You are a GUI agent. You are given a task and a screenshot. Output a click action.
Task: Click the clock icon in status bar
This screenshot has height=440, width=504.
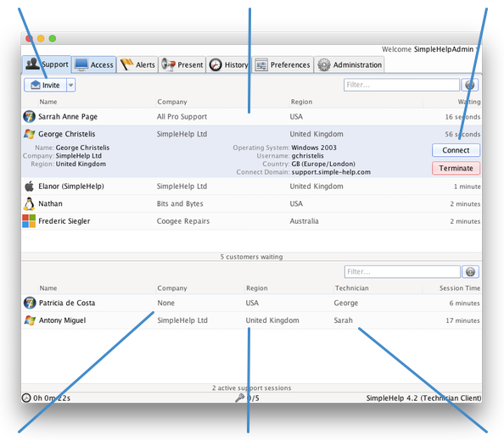[26, 398]
